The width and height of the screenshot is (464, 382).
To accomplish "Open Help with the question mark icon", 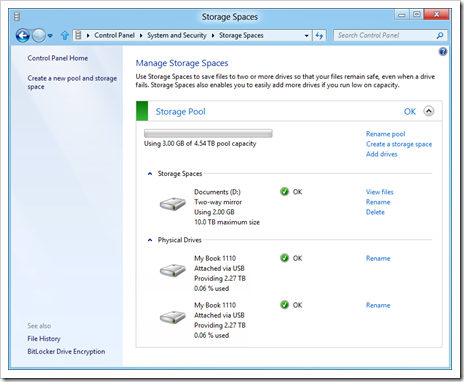I will pos(443,52).
